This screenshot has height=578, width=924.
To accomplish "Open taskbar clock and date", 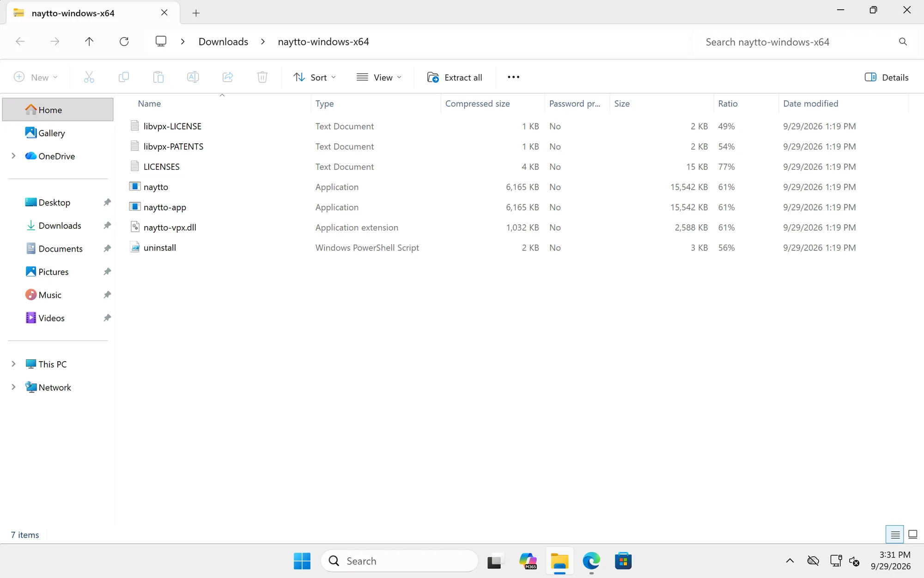I will coord(890,560).
